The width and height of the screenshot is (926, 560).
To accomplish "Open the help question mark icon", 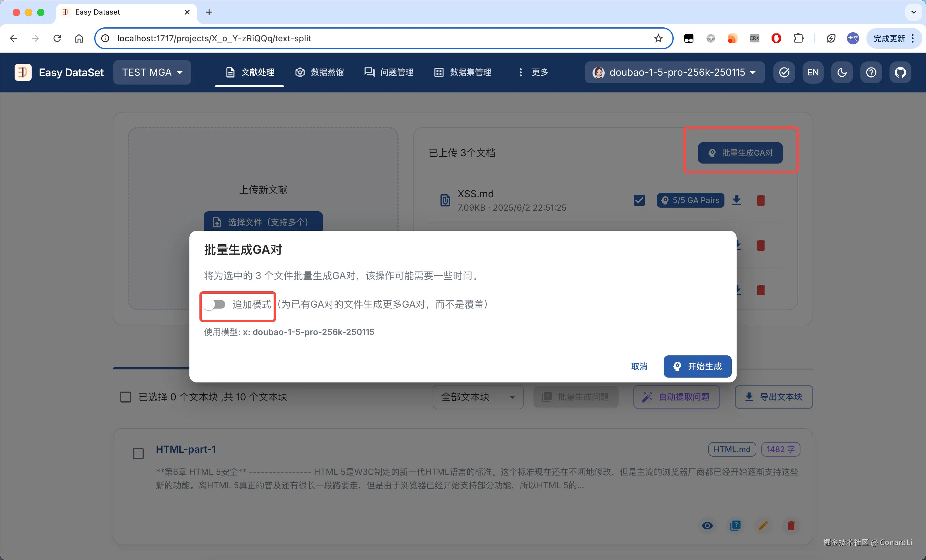I will click(871, 72).
